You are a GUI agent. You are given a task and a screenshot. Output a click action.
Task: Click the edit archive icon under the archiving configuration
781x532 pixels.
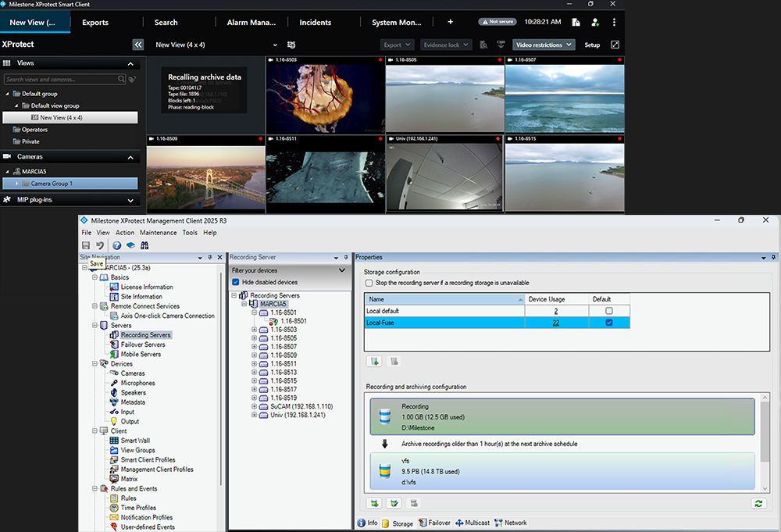tap(394, 504)
